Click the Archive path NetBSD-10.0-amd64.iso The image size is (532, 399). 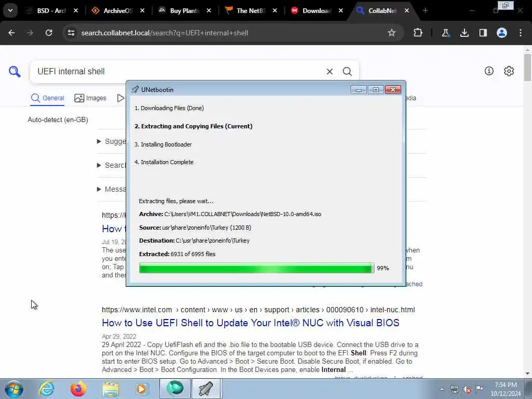coord(230,214)
